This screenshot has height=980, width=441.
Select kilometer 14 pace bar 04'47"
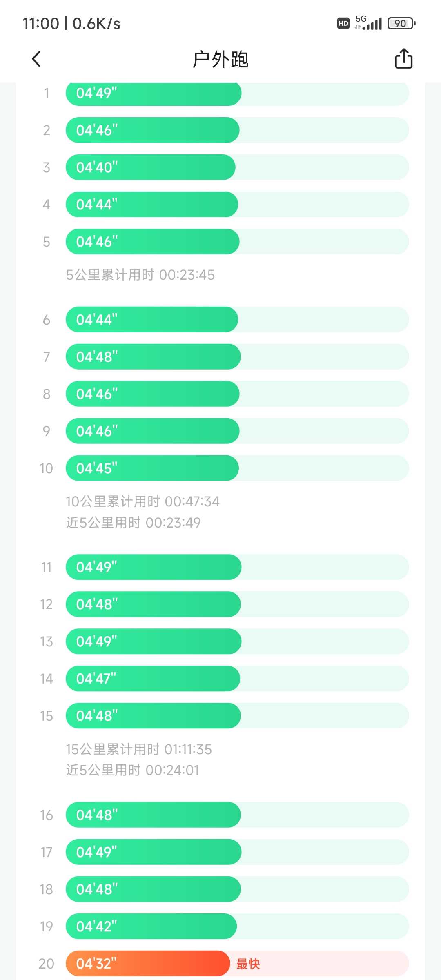pyautogui.click(x=153, y=678)
